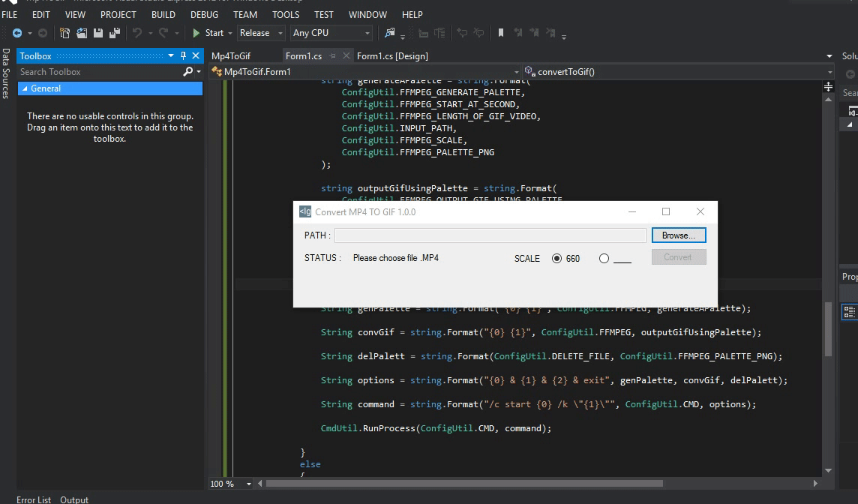Open the convertToGif() member dropdown
Viewport: 858px width, 504px height.
[x=829, y=72]
